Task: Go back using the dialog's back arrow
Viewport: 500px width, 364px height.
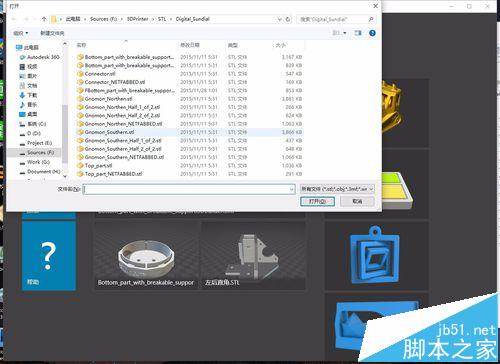Action: (x=14, y=19)
